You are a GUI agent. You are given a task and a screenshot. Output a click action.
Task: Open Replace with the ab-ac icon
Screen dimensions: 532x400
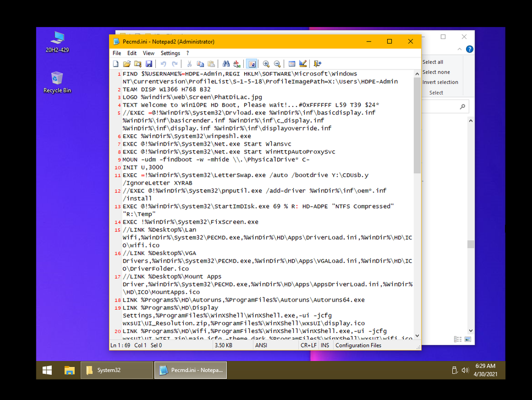[237, 64]
